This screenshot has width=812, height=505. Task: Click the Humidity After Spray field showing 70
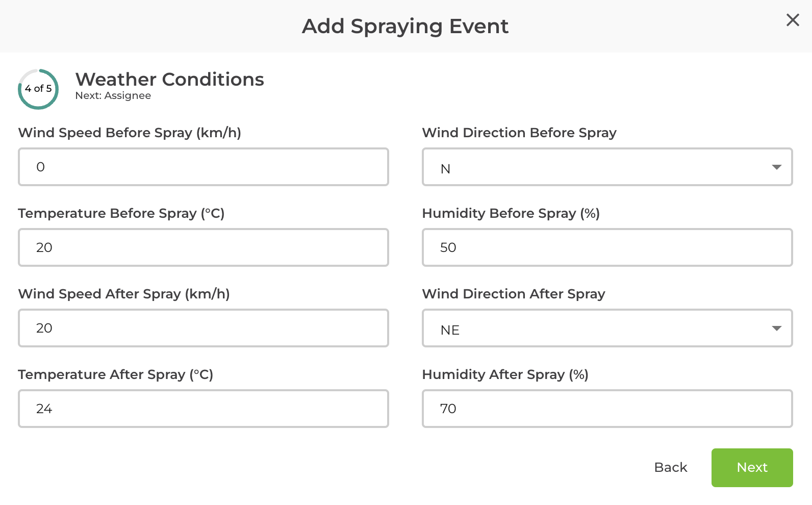coord(607,409)
